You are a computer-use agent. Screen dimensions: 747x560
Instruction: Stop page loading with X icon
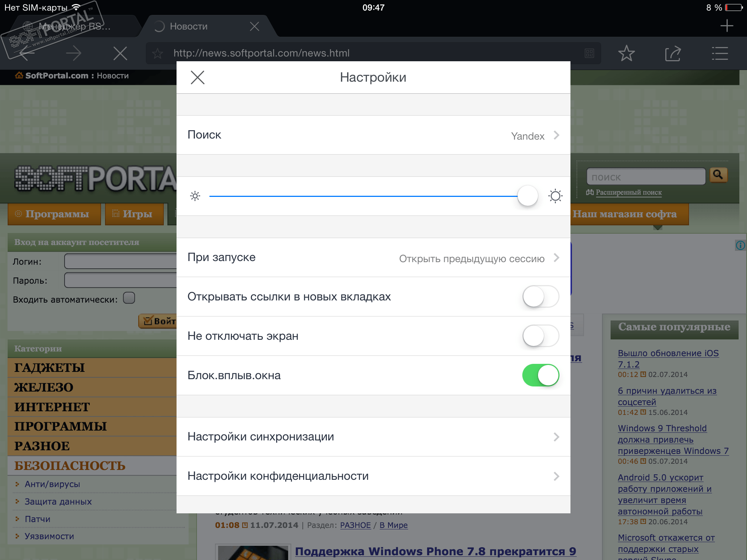coord(120,54)
